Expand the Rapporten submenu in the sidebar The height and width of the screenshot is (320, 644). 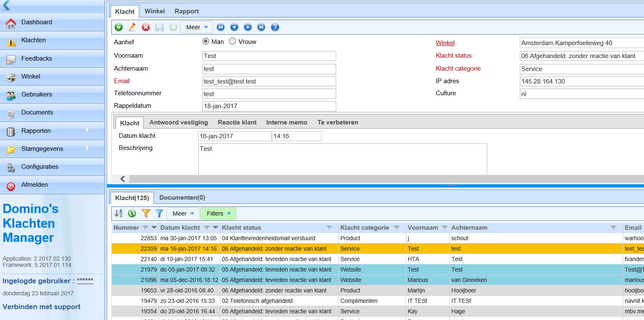pos(87,130)
